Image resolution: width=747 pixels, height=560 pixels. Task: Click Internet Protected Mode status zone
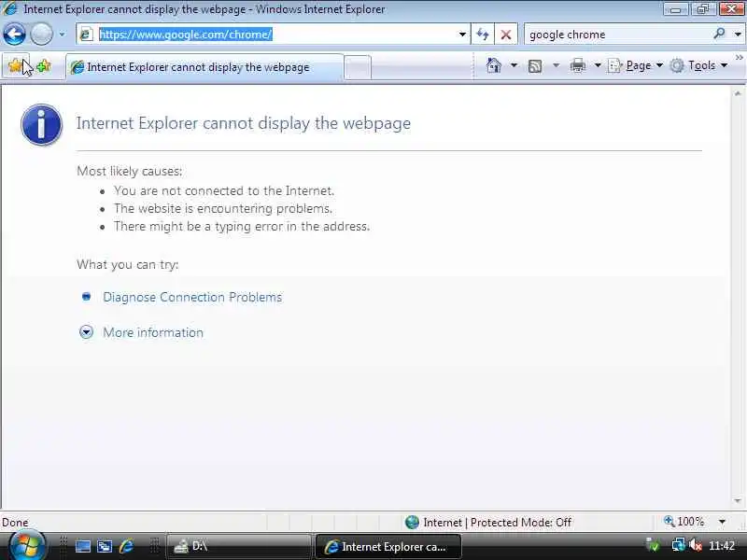(488, 523)
